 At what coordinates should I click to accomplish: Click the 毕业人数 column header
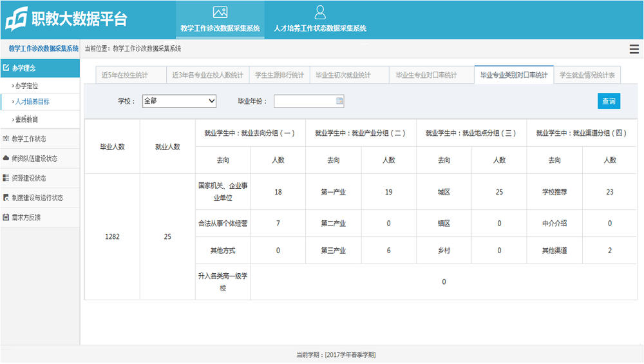pos(112,147)
